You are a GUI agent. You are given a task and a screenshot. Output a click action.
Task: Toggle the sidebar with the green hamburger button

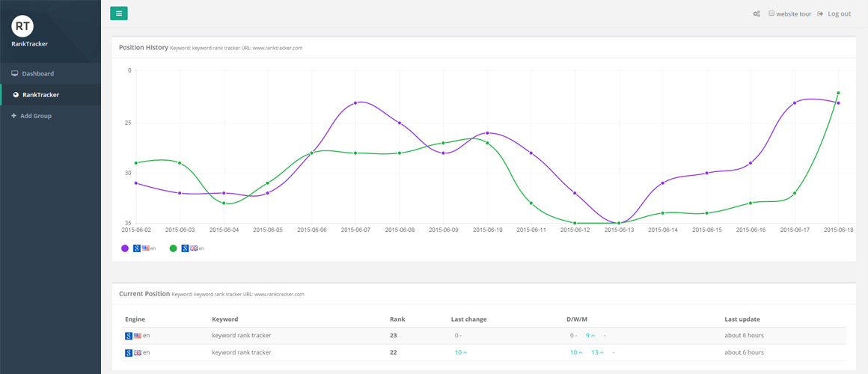click(119, 13)
